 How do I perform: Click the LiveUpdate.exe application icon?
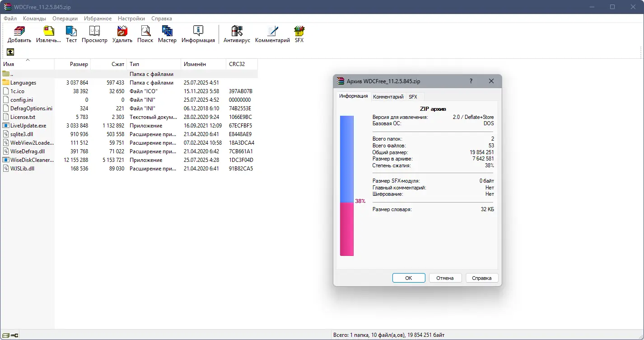tap(6, 125)
